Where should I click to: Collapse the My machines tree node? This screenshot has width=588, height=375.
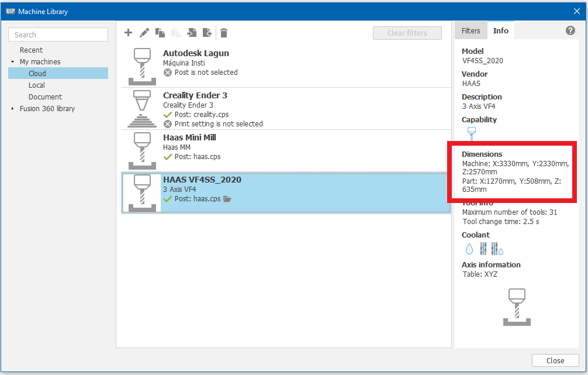(12, 61)
